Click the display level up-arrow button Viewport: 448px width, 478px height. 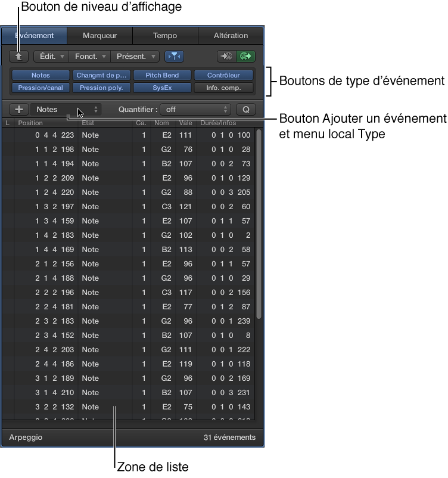click(18, 57)
